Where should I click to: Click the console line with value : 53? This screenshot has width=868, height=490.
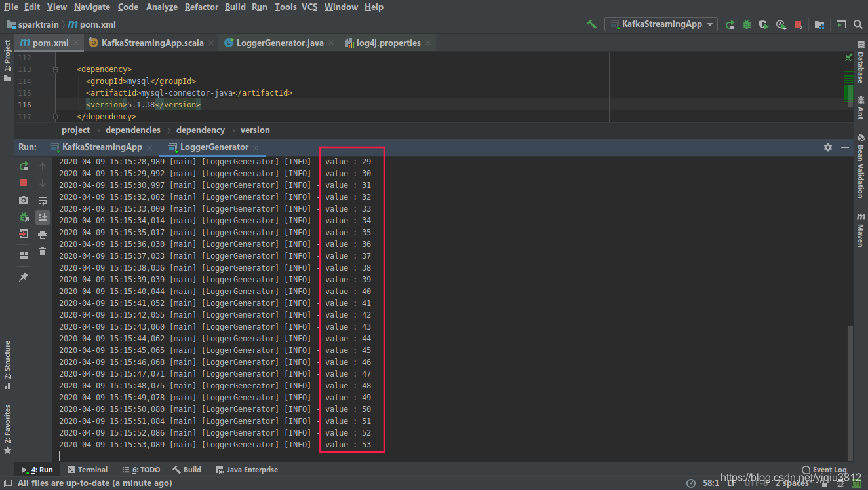[x=215, y=445]
